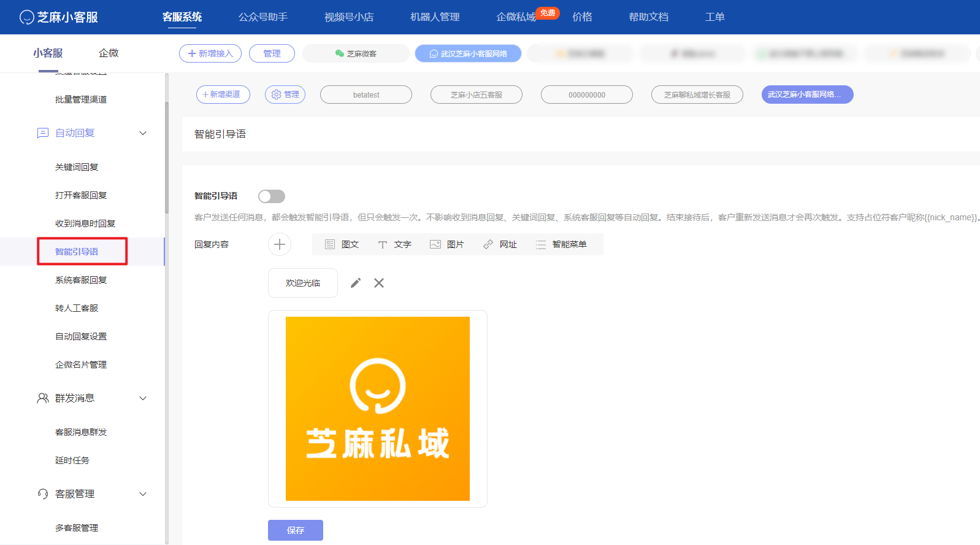Screen dimensions: 980x545
Task: Switch to the 小客服 tab
Action: [x=48, y=53]
